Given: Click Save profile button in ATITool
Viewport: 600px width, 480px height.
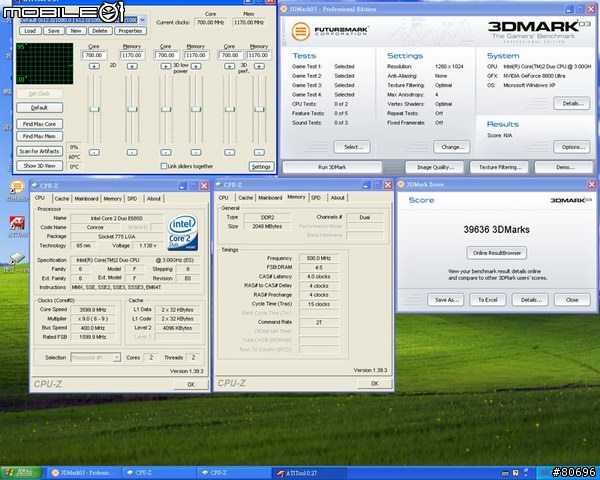Looking at the screenshot, I should coord(54,31).
